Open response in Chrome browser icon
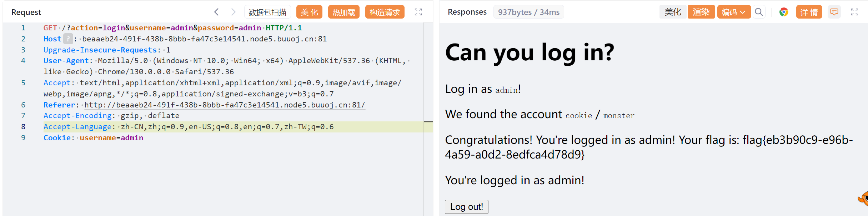 click(x=784, y=12)
